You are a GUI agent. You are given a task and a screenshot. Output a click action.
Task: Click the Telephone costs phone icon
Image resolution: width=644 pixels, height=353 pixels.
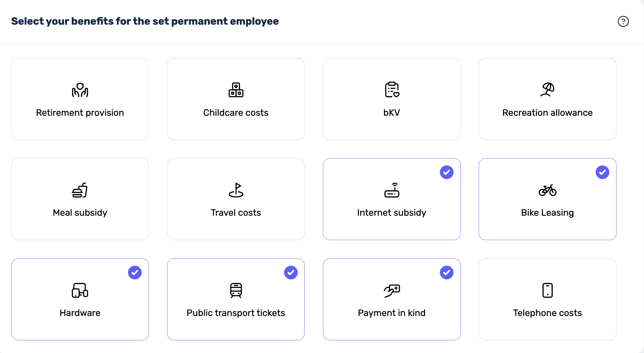[547, 290]
